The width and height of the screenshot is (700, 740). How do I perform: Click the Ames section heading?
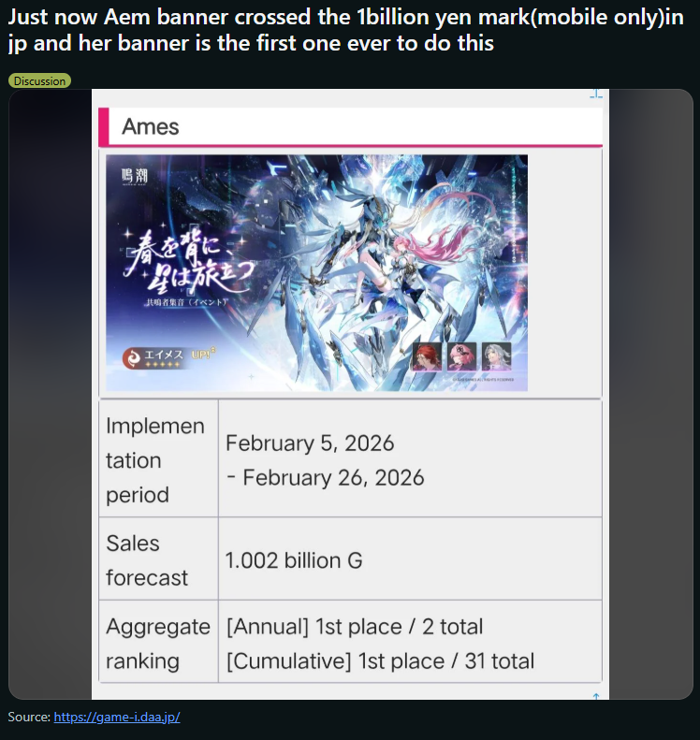tap(151, 127)
